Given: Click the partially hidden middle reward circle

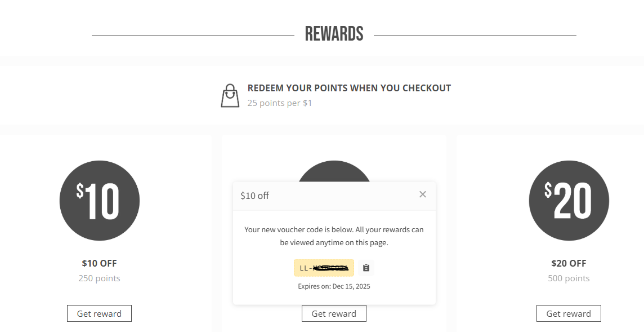Looking at the screenshot, I should coord(334,171).
